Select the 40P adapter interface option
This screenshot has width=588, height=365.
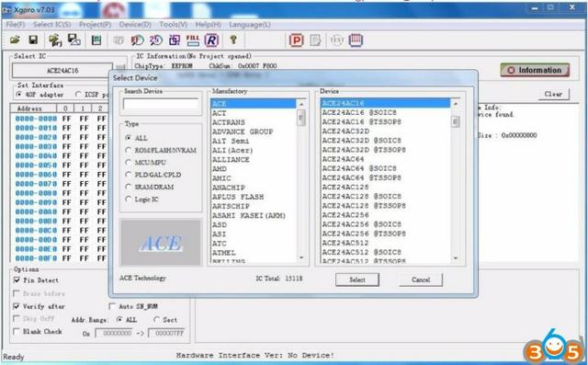click(x=18, y=95)
